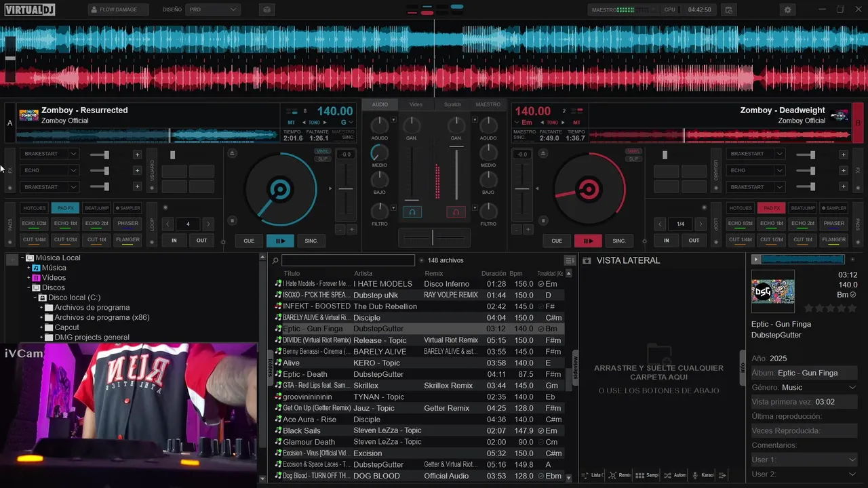Viewport: 868px width, 488px height.
Task: Click play/pause on deck B
Action: [588, 241]
